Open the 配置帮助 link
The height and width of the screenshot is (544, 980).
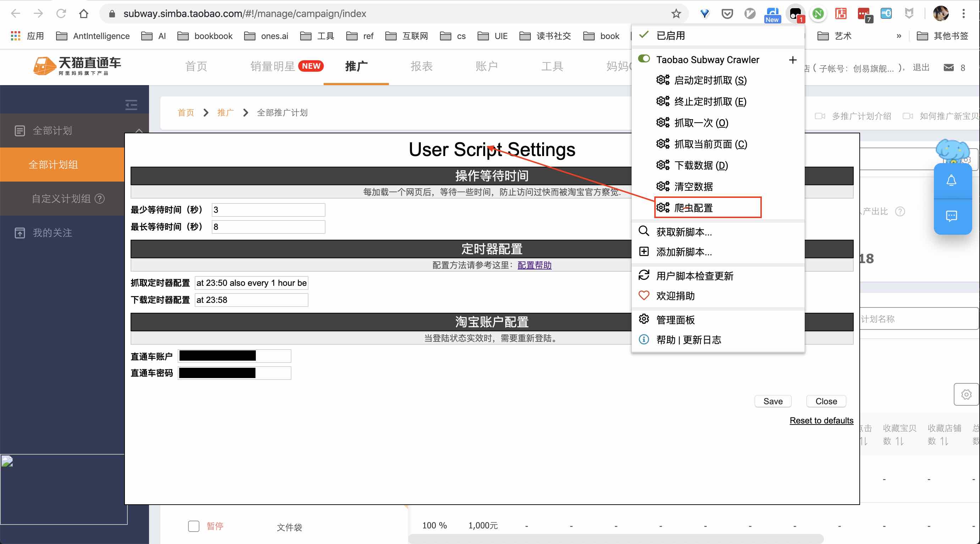(x=534, y=265)
